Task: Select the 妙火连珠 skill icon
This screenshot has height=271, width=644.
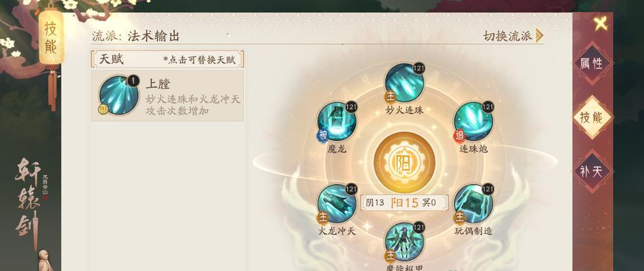Action: click(x=404, y=82)
